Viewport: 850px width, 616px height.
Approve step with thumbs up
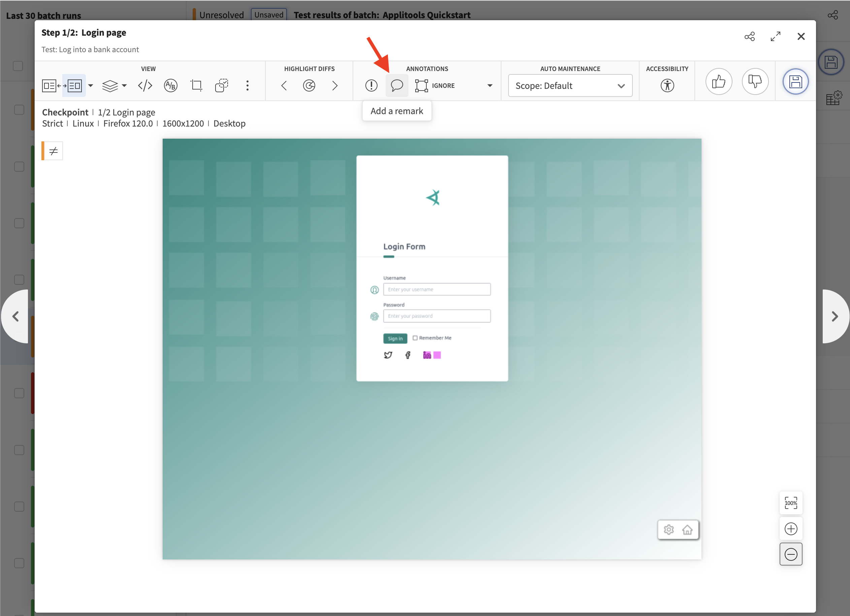pyautogui.click(x=718, y=82)
